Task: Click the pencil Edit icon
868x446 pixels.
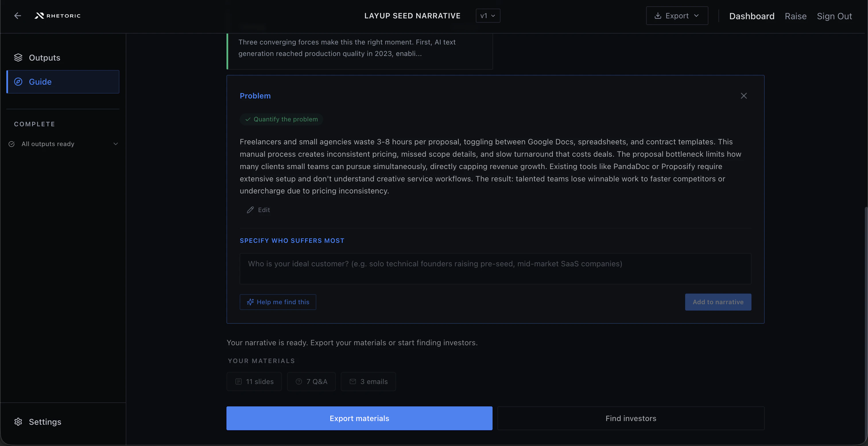Action: point(250,210)
